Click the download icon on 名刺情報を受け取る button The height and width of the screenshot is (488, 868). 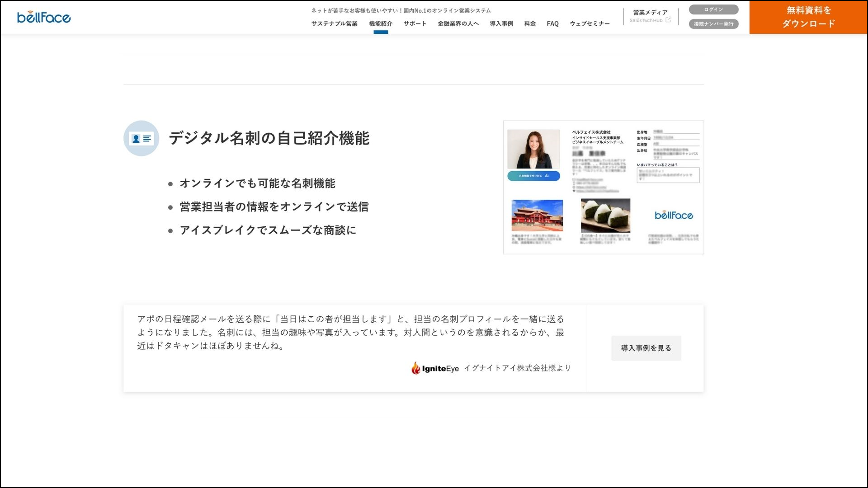[547, 176]
